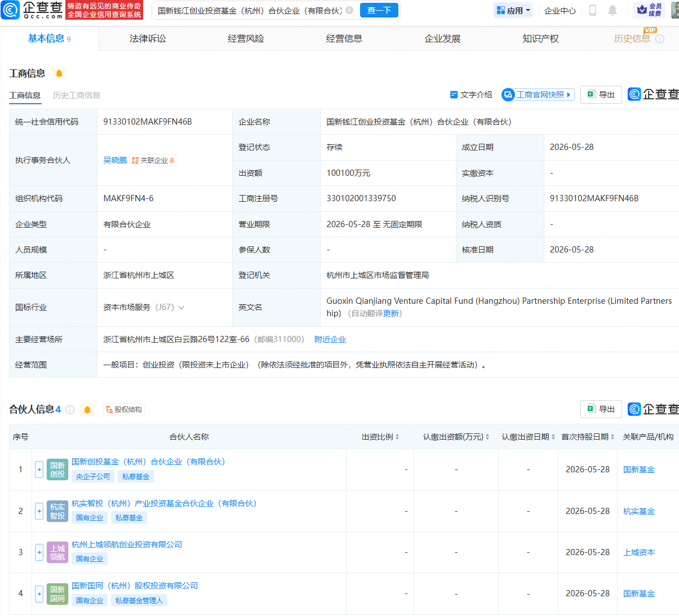Select the 历史工商信息 sub-tab
679x616 pixels.
coord(77,95)
